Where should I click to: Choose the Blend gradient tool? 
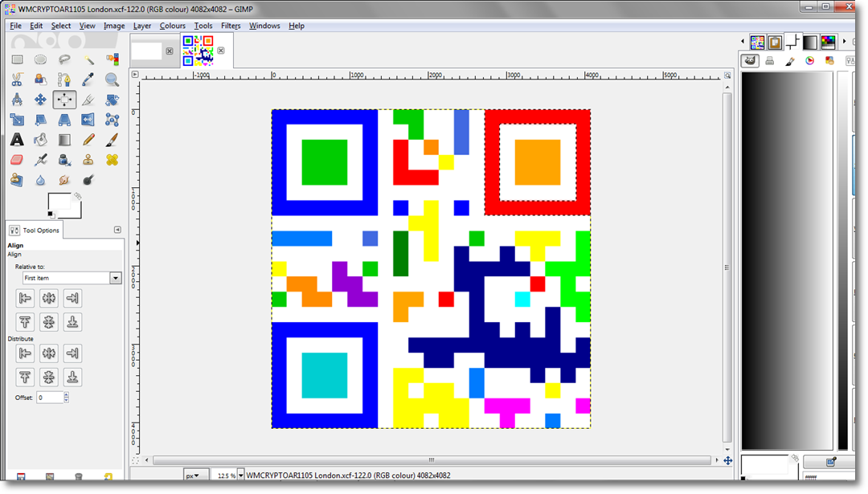coord(64,140)
